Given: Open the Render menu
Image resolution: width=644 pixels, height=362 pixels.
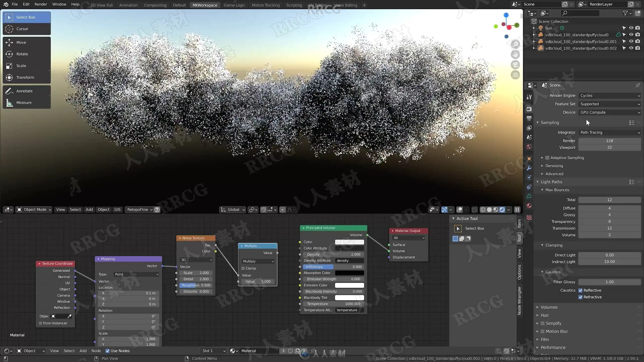Looking at the screenshot, I should pyautogui.click(x=41, y=4).
